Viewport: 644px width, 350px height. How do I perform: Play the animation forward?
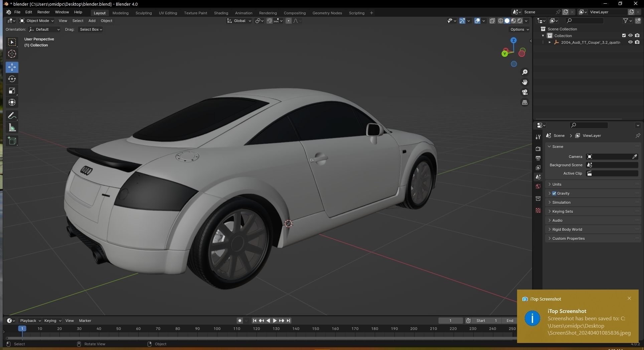pos(275,321)
